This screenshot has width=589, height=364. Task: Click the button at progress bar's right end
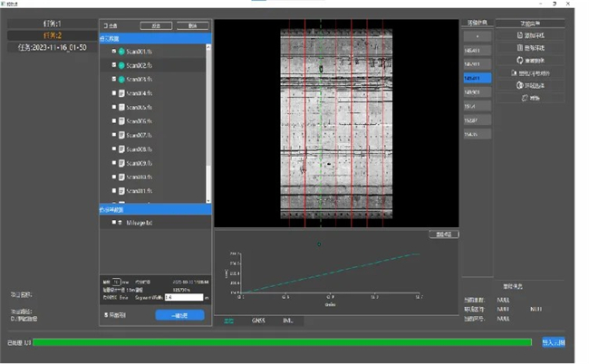tap(553, 342)
